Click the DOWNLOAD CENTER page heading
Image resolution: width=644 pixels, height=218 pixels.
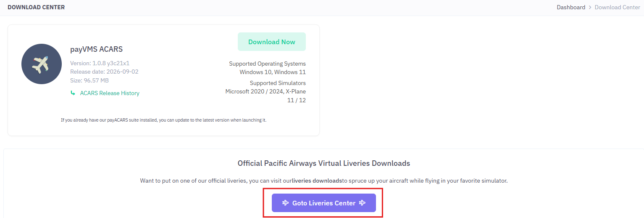[x=36, y=7]
